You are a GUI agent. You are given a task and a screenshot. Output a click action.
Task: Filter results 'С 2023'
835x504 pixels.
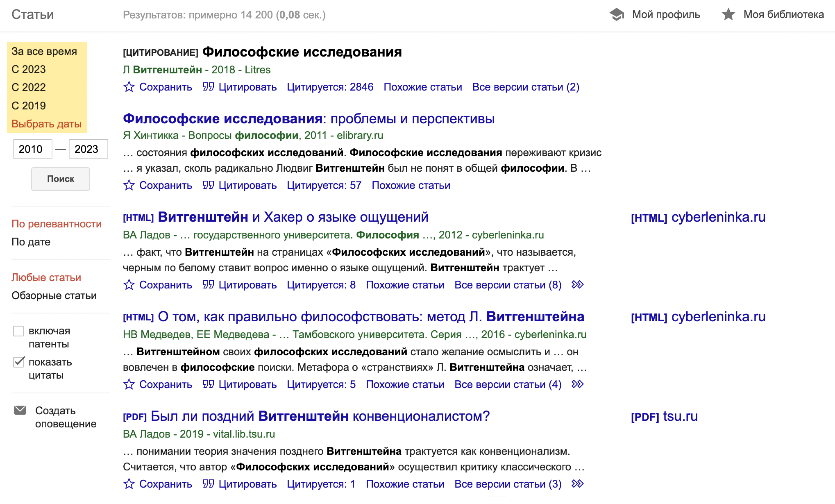[29, 69]
